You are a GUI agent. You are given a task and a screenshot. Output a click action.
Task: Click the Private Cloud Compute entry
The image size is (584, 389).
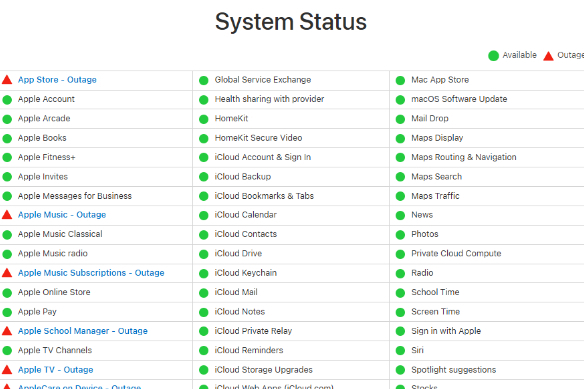(x=456, y=253)
